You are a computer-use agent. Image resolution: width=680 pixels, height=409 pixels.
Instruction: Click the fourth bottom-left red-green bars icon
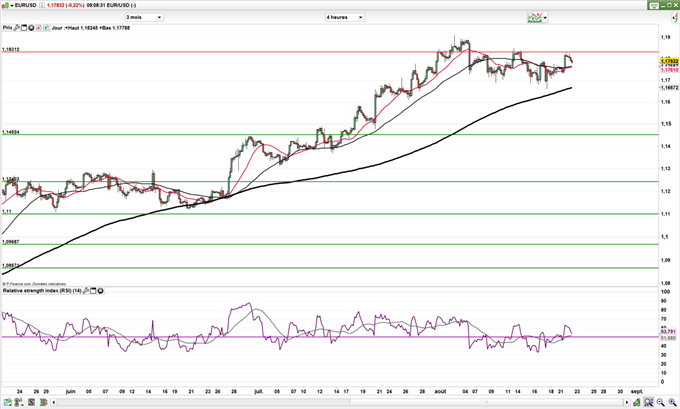coord(43,402)
